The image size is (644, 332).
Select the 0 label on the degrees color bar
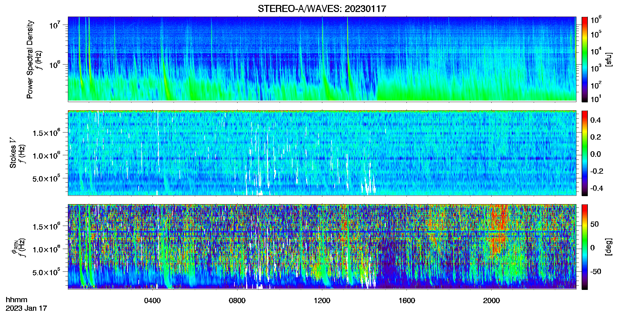593,248
